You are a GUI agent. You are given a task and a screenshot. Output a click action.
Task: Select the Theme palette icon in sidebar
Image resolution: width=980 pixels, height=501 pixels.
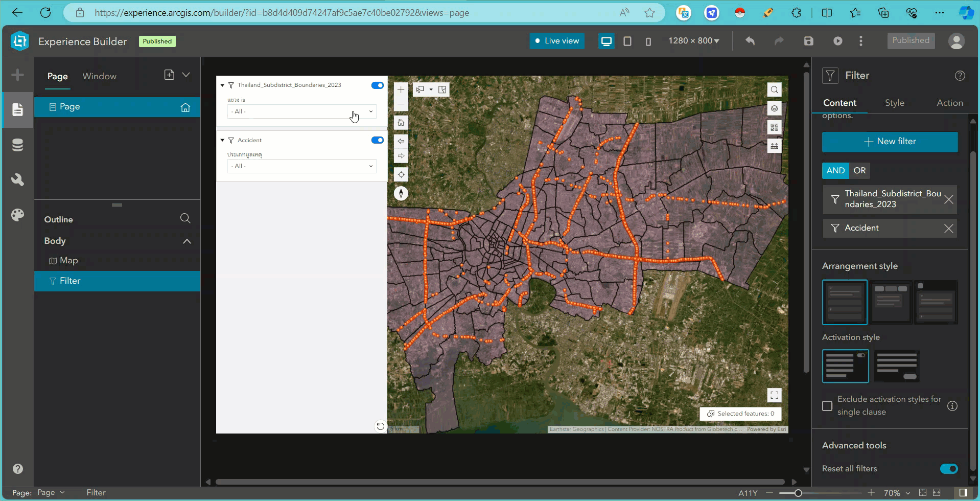[x=17, y=214]
